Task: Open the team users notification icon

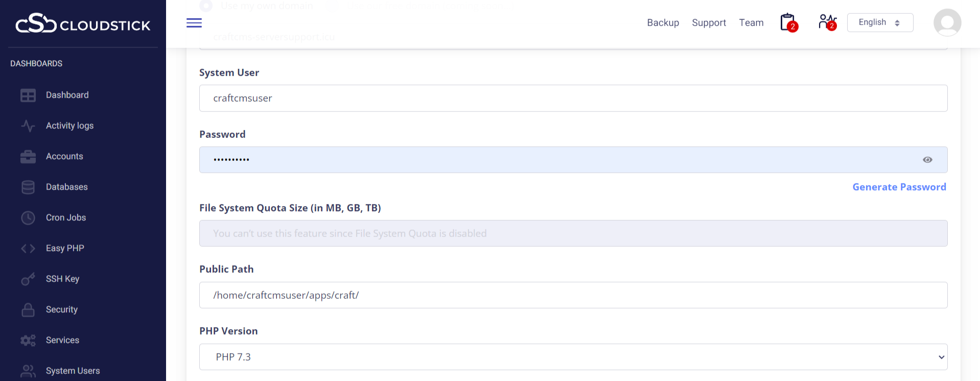Action: tap(827, 22)
